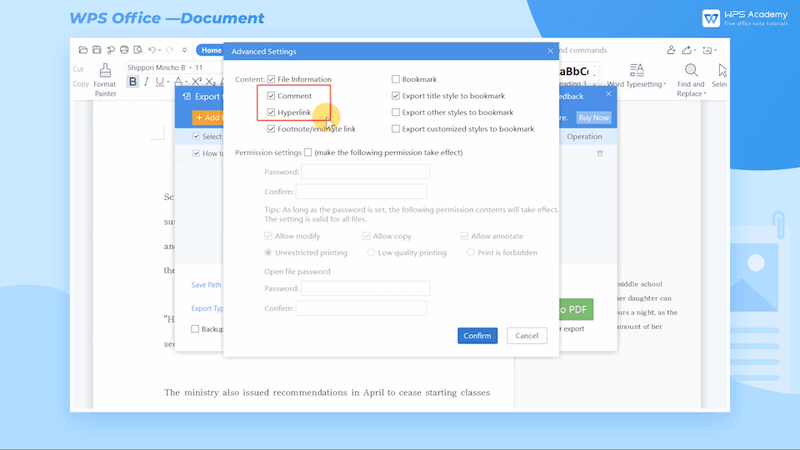Expand the Word Typesetting dropdown arrow
Screen dimensions: 800x450
[665, 85]
